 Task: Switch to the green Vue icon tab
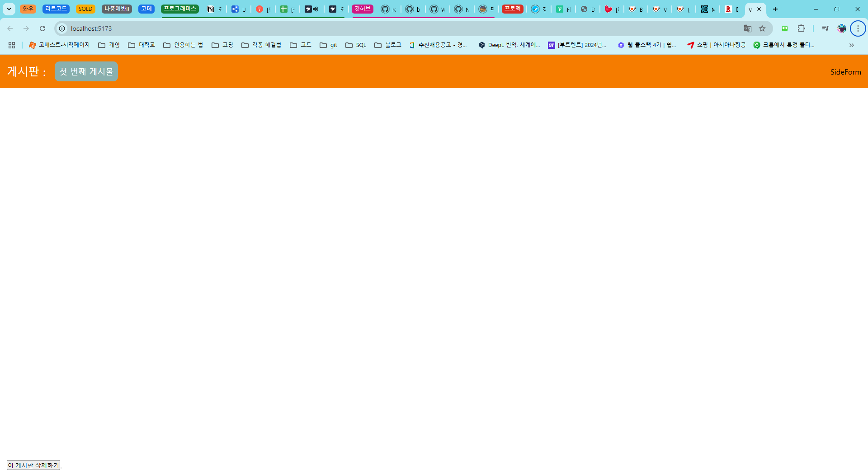tap(563, 9)
